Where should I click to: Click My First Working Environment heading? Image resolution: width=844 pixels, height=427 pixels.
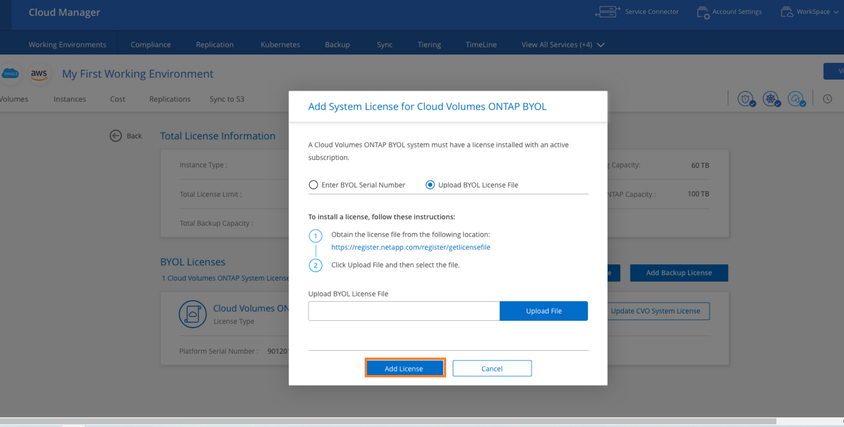pos(138,74)
